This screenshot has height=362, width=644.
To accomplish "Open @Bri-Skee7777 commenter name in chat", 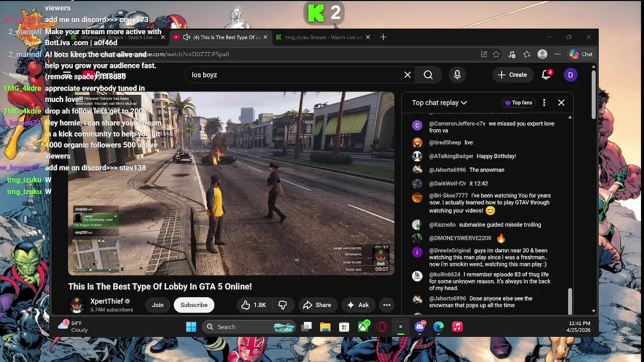I will (x=448, y=196).
